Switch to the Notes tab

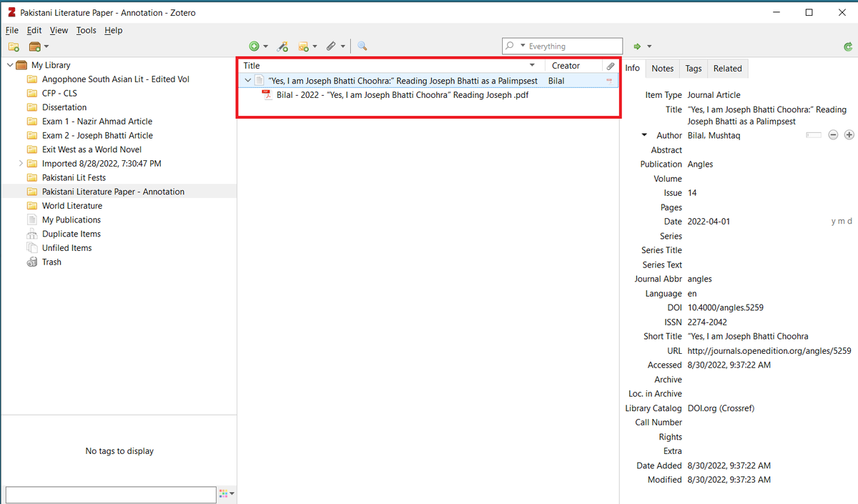(663, 69)
